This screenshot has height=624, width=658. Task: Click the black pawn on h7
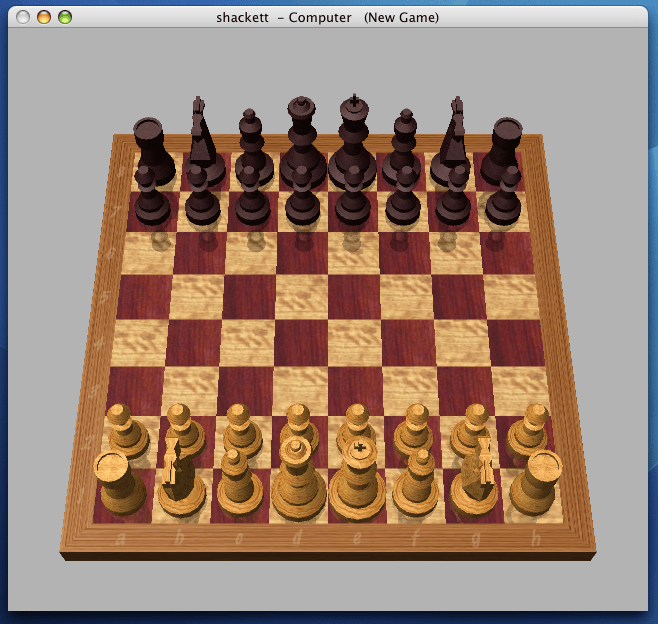503,196
